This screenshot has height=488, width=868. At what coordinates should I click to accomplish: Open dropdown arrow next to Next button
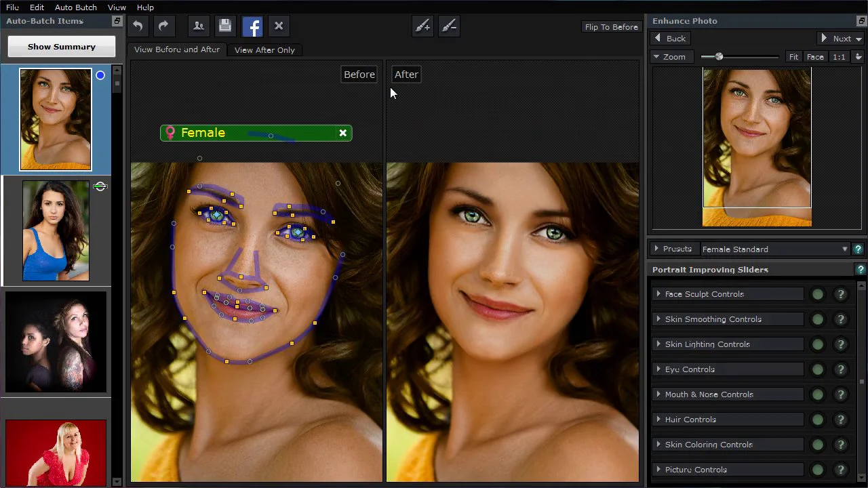click(859, 39)
